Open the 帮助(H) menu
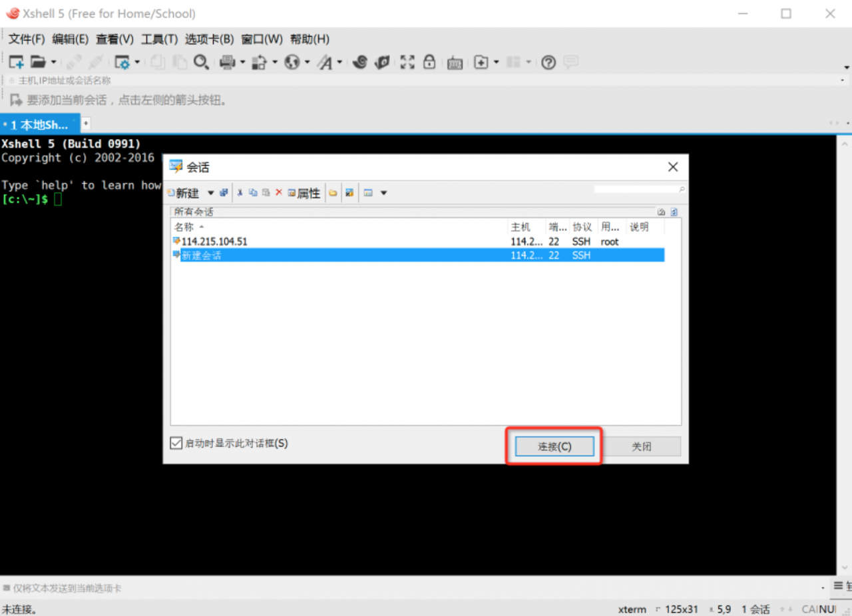 tap(310, 39)
